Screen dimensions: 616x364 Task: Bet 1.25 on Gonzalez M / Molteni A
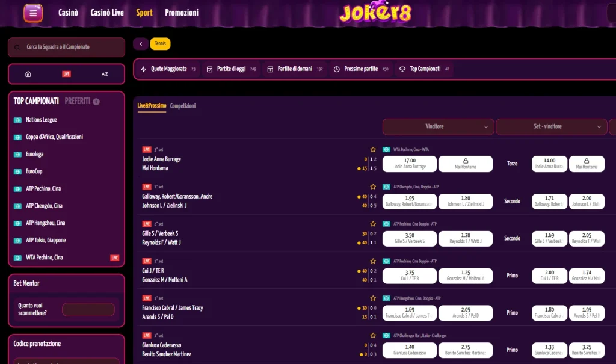pos(466,275)
